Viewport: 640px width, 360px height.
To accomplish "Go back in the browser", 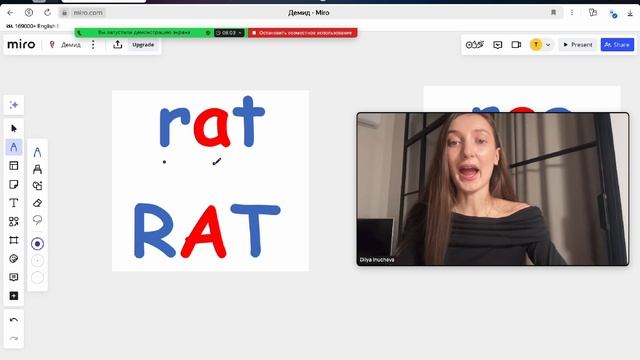I will pyautogui.click(x=11, y=13).
